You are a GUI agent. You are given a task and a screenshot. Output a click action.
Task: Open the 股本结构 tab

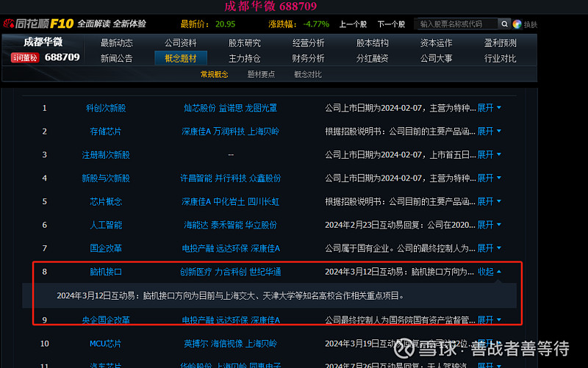click(373, 43)
